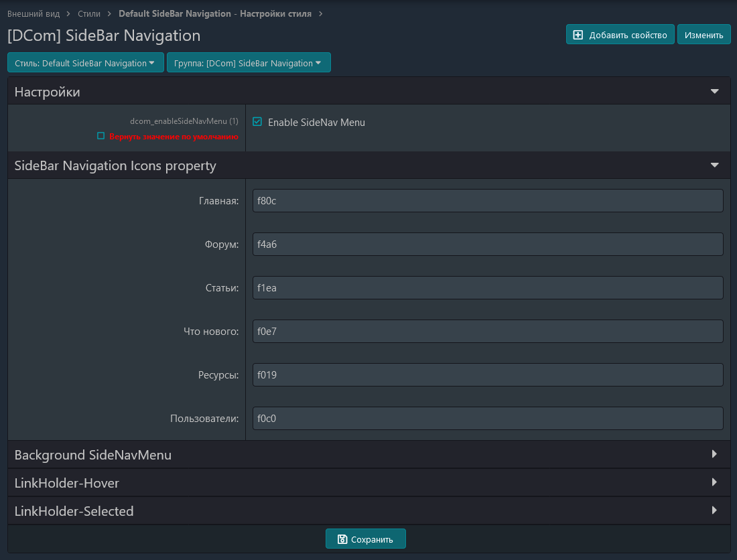Collapse the Настройки section arrow
This screenshot has width=737, height=560.
(714, 92)
